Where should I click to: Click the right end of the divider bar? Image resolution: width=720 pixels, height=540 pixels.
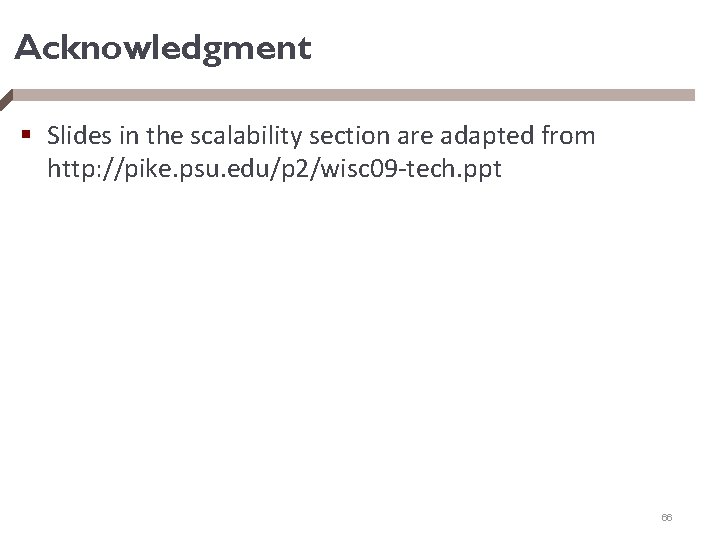point(688,94)
